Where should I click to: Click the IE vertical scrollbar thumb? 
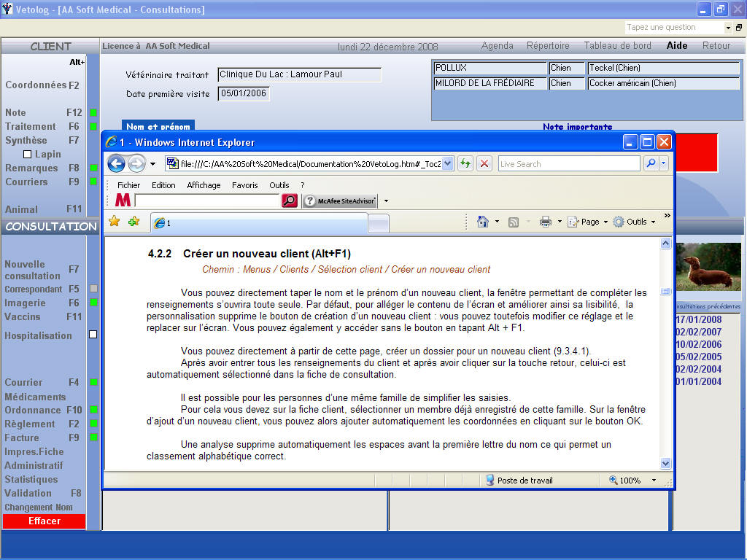click(x=665, y=292)
